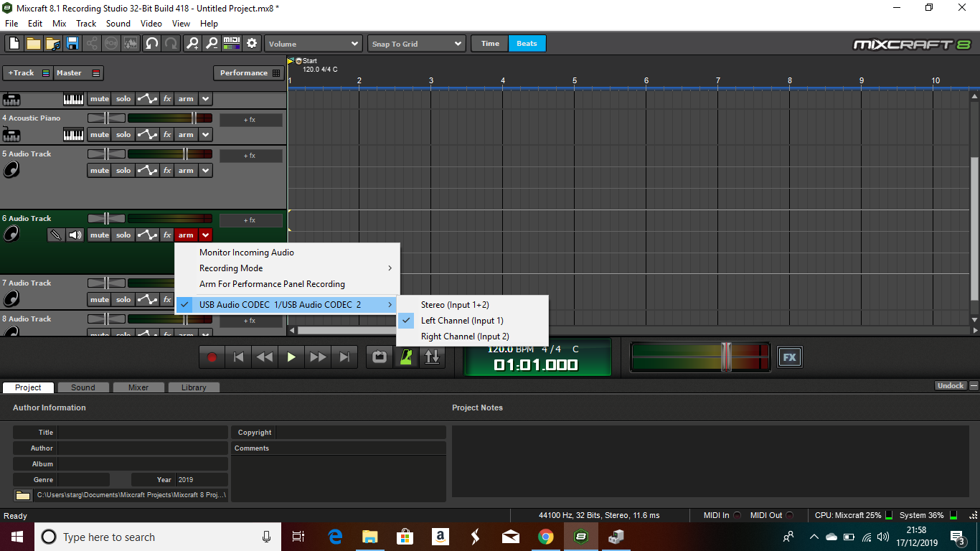Solo the 6 Audio Track
This screenshot has width=980, height=551.
[x=123, y=235]
